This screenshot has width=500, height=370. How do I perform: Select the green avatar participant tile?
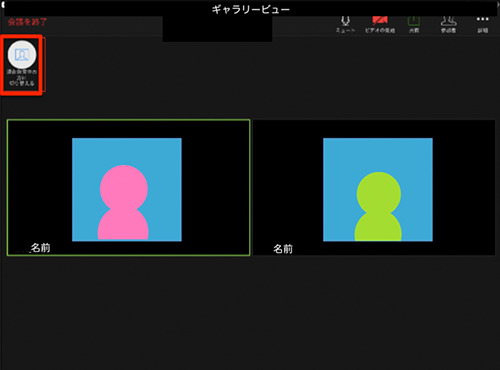point(374,188)
